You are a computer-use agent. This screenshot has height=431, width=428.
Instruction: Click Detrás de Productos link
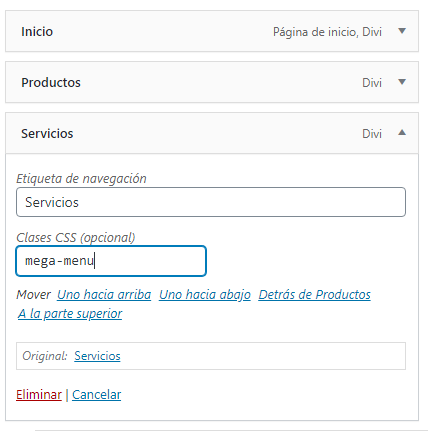pos(314,295)
